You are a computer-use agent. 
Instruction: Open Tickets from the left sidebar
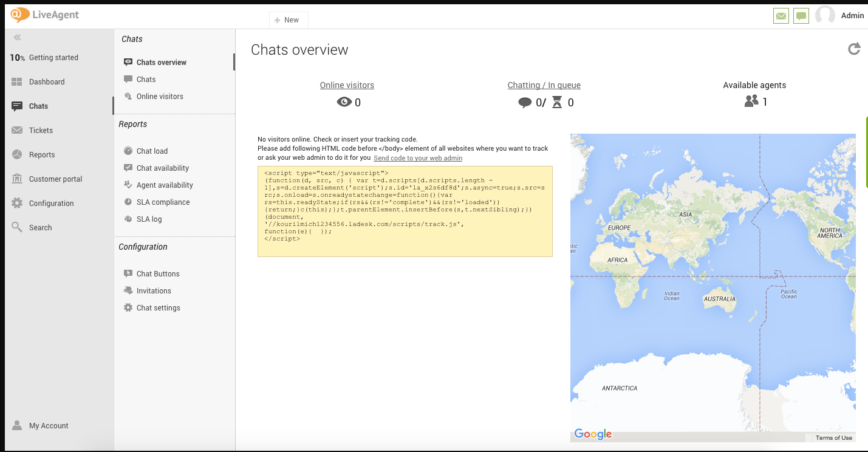click(41, 131)
